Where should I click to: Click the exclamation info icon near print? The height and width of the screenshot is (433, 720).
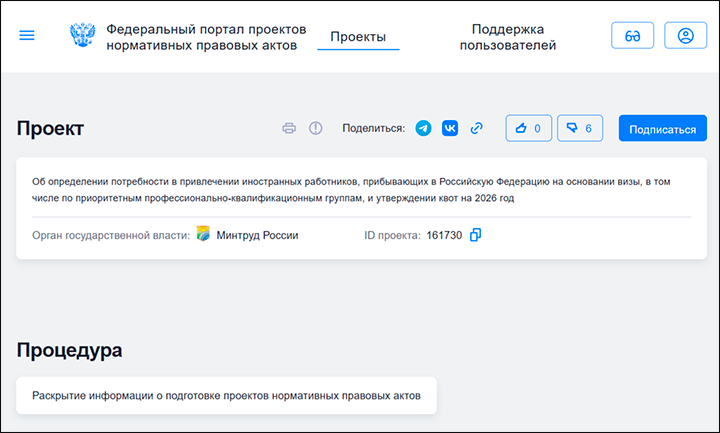[x=316, y=128]
